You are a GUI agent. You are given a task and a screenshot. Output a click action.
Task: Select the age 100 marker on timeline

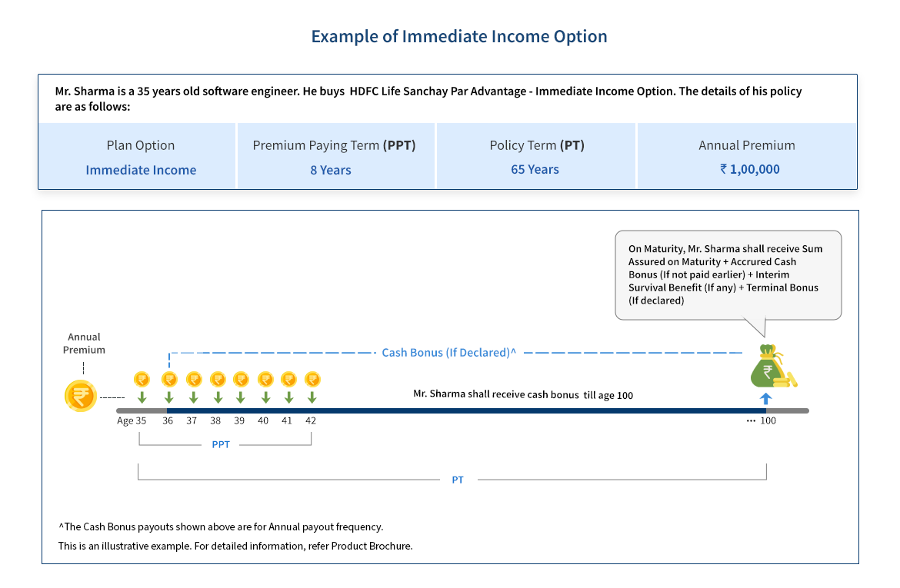(x=768, y=420)
